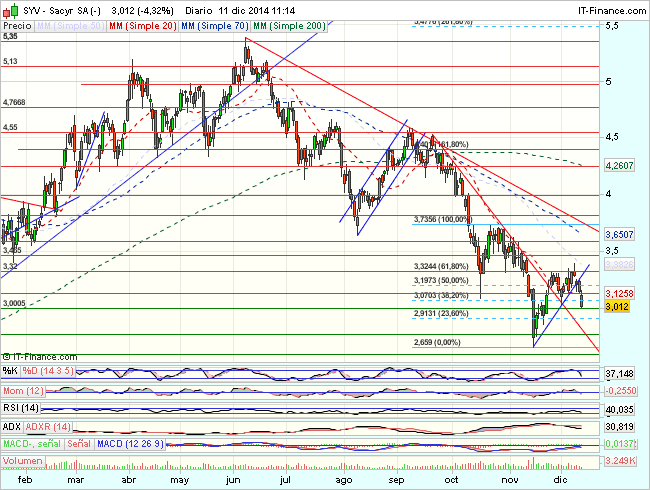Toggle the MM (Simple 20) indicator label
Image resolution: width=650 pixels, height=490 pixels.
[x=143, y=26]
